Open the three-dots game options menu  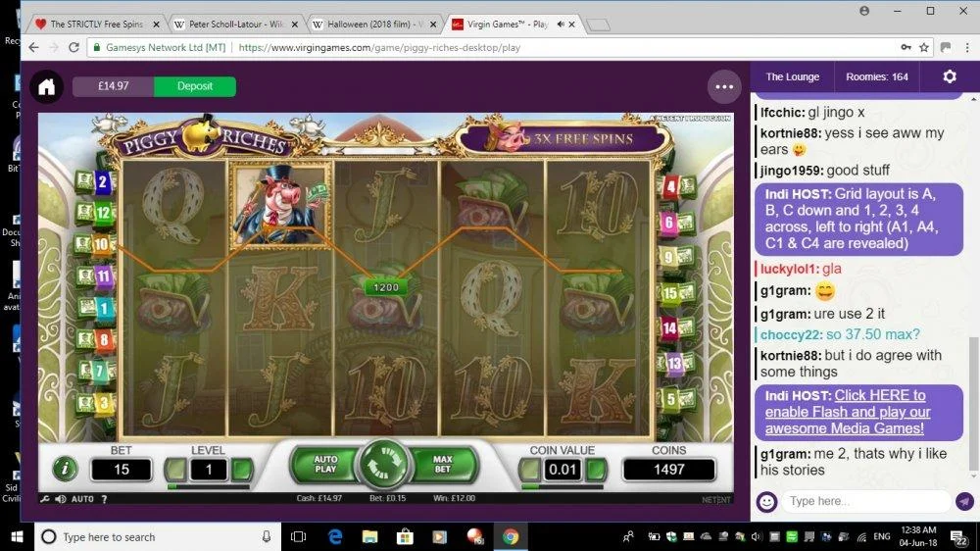[724, 87]
